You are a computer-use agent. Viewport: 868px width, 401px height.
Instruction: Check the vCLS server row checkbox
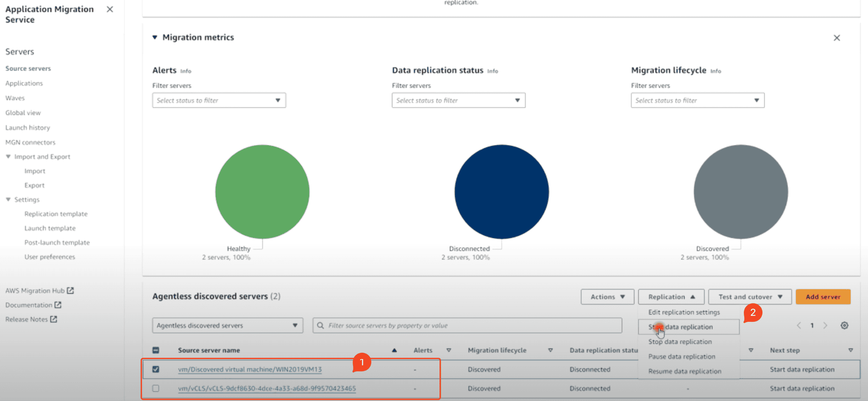coord(156,388)
